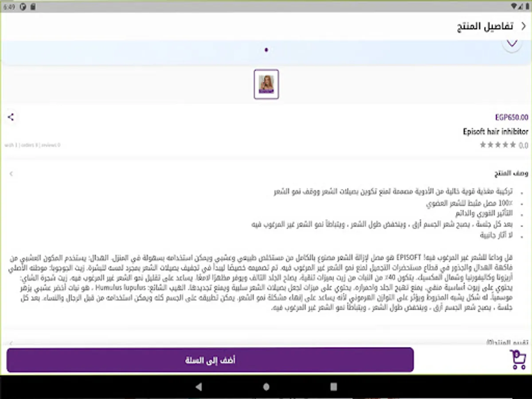Image resolution: width=532 pixels, height=399 pixels.
Task: Tap the image carousel page dot
Action: 266,50
